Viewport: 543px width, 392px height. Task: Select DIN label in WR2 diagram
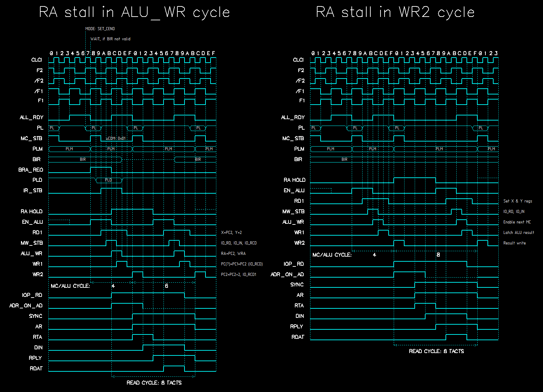tap(300, 316)
